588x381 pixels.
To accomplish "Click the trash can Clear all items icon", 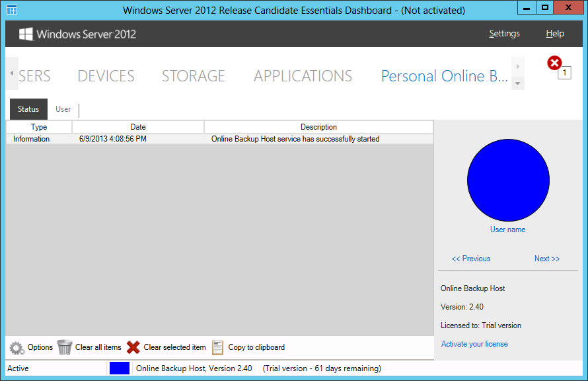I will tap(65, 347).
